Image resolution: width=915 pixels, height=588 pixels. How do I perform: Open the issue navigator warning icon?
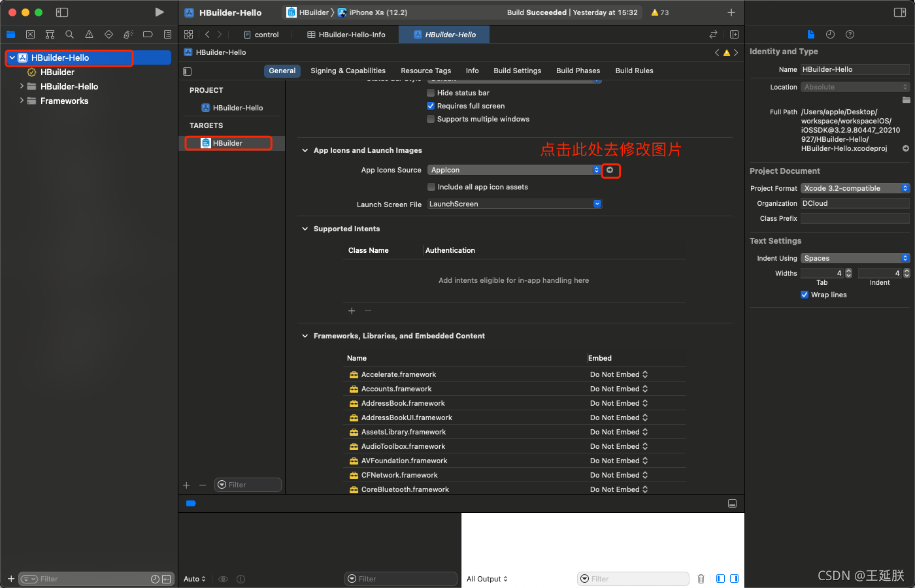pos(89,35)
